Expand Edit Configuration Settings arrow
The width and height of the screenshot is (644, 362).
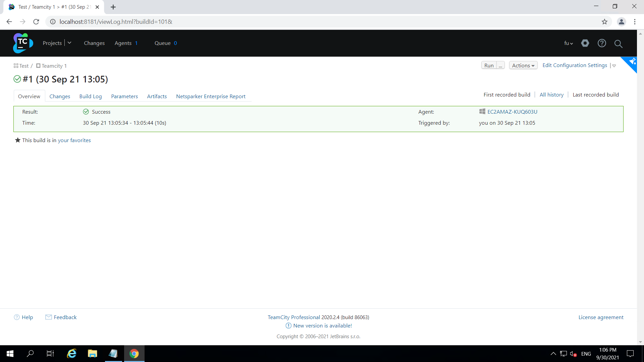[x=614, y=66]
